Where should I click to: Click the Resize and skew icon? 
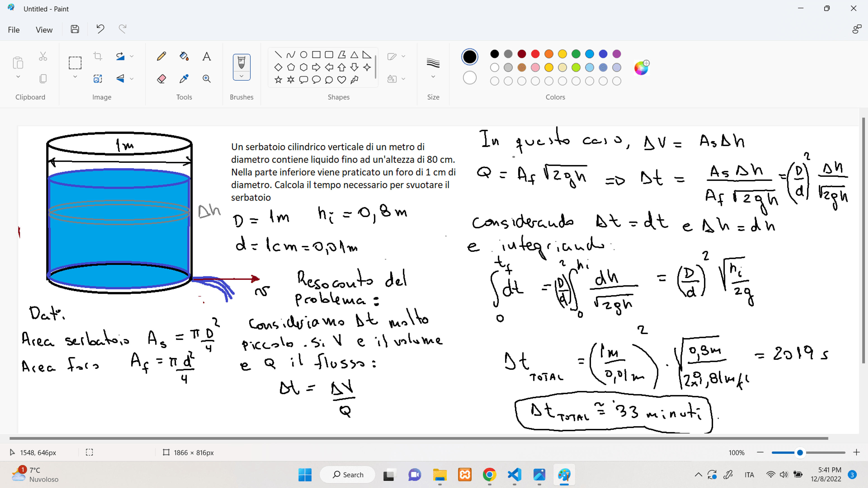[98, 79]
